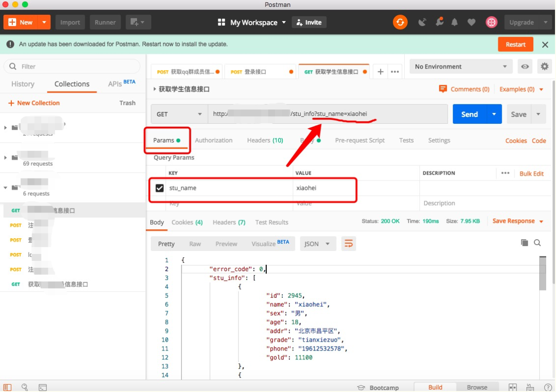Switch to the History tab
The height and width of the screenshot is (392, 556).
pos(23,84)
